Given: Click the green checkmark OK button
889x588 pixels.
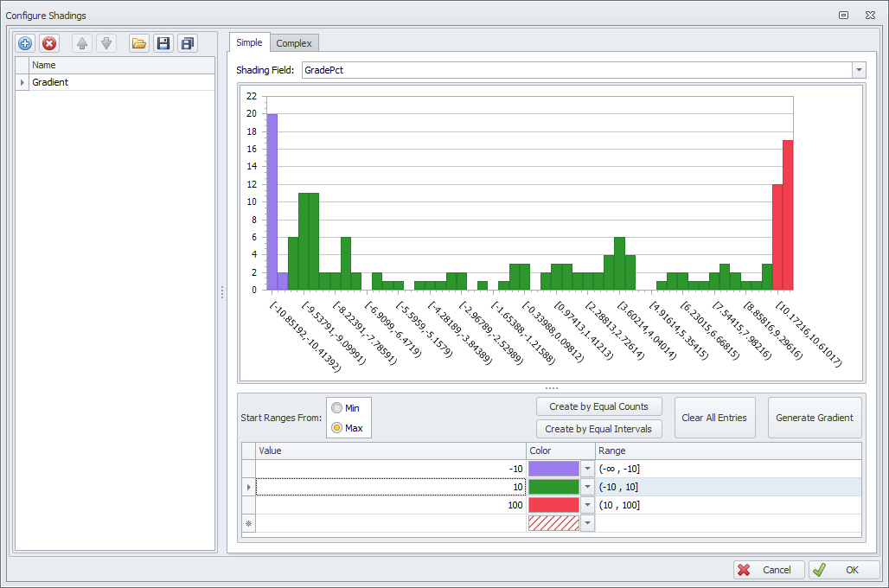Looking at the screenshot, I should (x=844, y=570).
